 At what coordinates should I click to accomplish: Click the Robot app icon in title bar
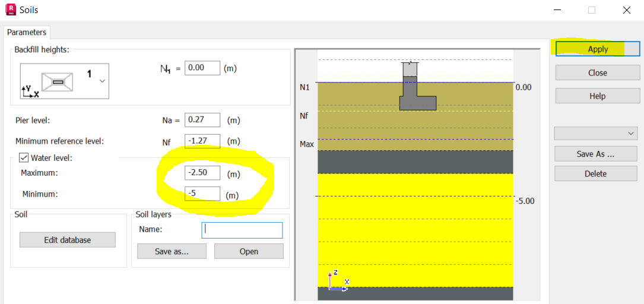(x=10, y=10)
